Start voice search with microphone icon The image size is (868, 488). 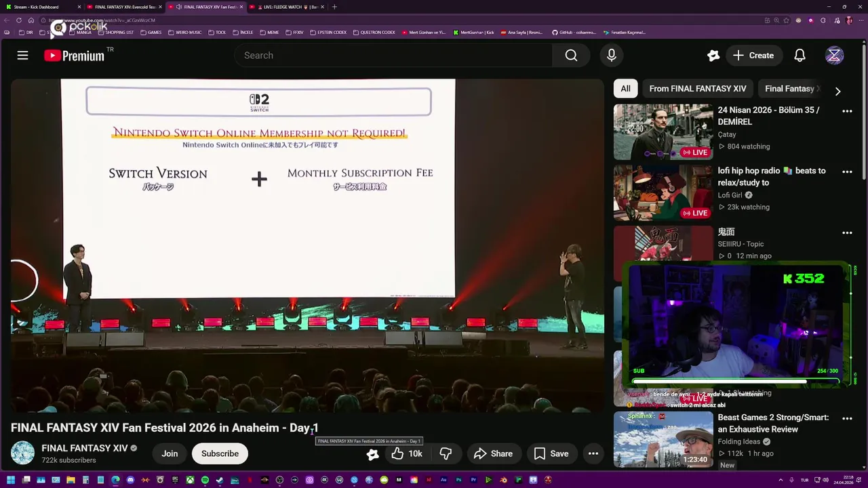coord(612,56)
